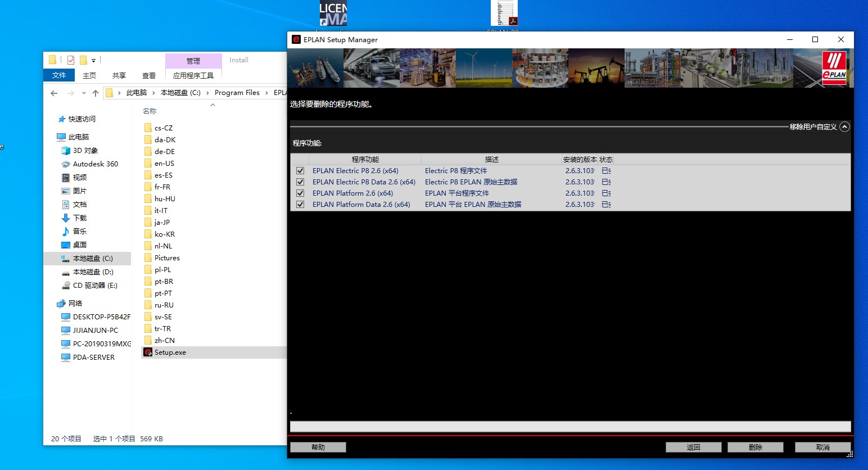Click the PC-20190319MXG computer icon
Viewport: 868px width, 470px height.
click(66, 344)
